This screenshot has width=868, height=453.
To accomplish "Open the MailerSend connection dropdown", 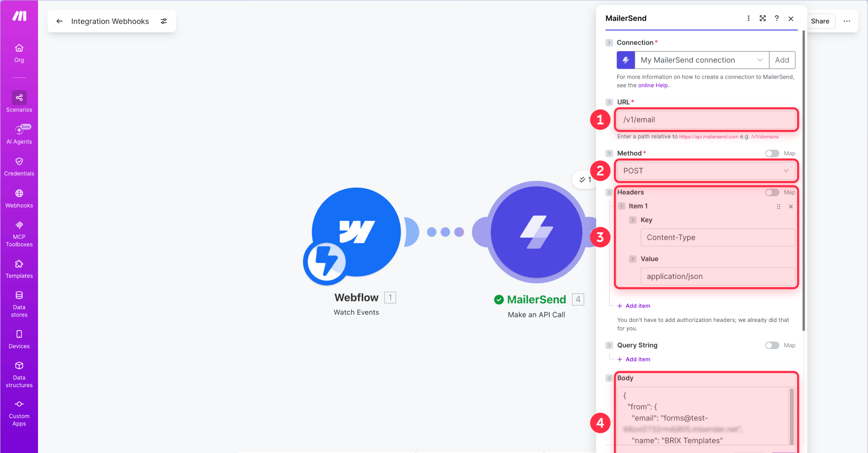I will (702, 60).
